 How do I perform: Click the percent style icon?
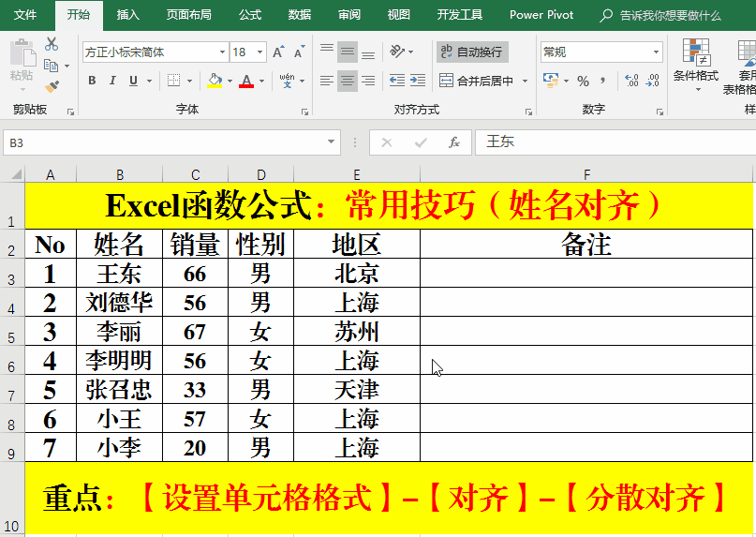(583, 81)
